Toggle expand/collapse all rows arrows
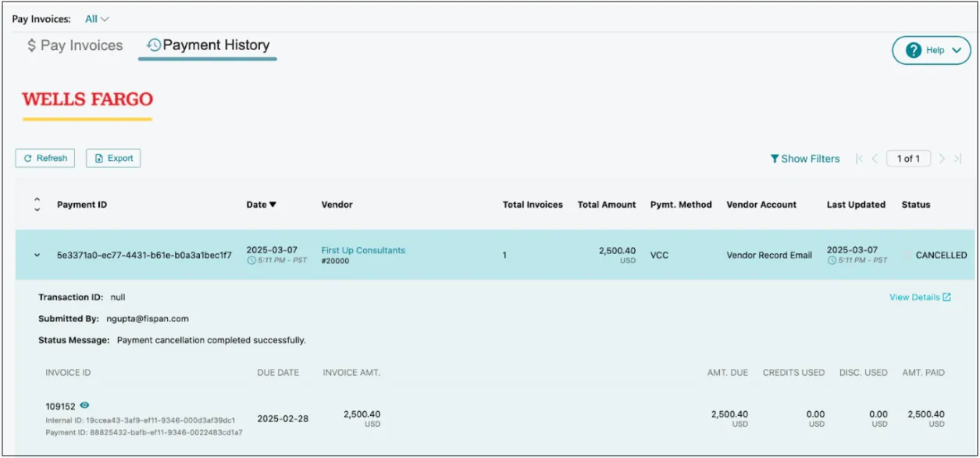Screen dimensions: 980x458 tap(37, 205)
